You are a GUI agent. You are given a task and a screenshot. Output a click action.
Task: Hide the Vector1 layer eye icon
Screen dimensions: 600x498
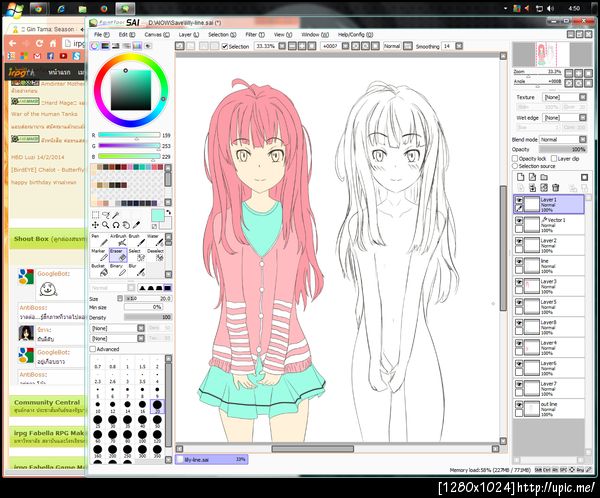519,220
